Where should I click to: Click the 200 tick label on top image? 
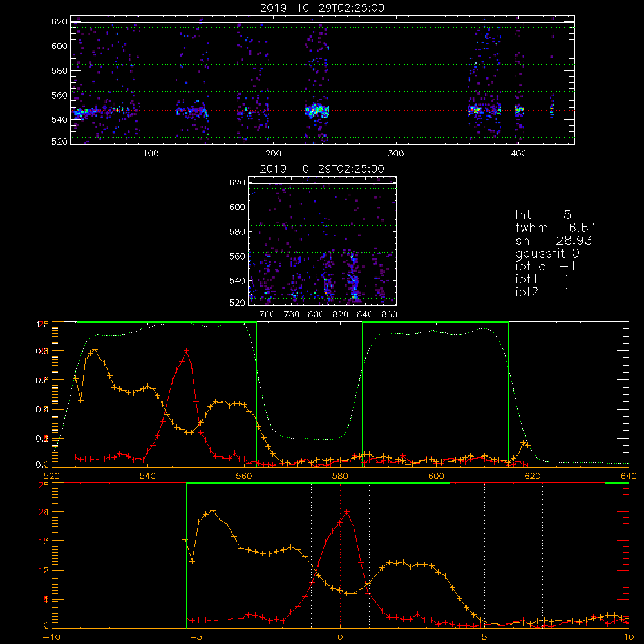coord(273,153)
